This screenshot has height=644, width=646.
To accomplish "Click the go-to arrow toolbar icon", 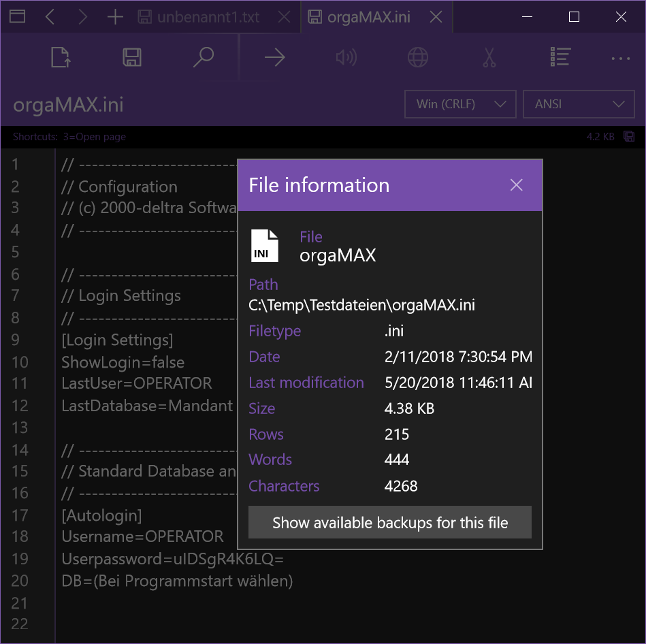I will (275, 57).
